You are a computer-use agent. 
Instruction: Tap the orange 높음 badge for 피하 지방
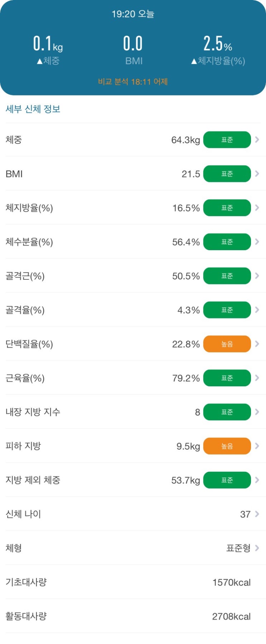pyautogui.click(x=227, y=446)
